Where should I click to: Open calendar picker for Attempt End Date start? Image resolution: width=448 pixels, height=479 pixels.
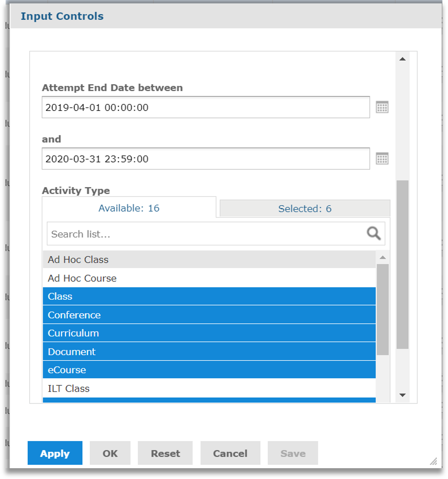coord(382,107)
